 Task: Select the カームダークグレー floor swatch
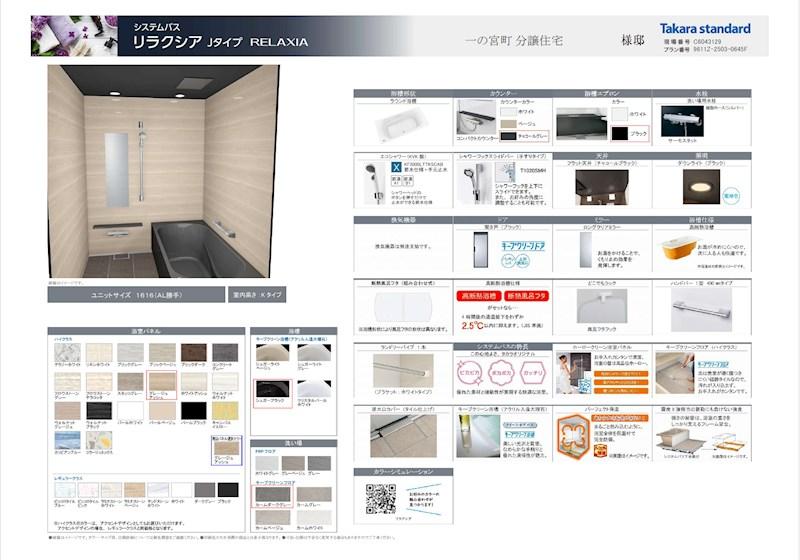pyautogui.click(x=273, y=494)
